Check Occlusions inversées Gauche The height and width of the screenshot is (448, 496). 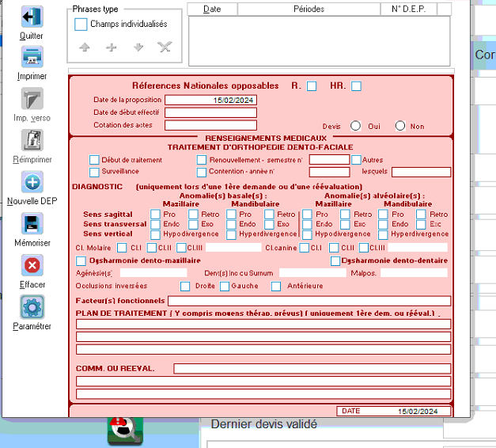pyautogui.click(x=225, y=287)
